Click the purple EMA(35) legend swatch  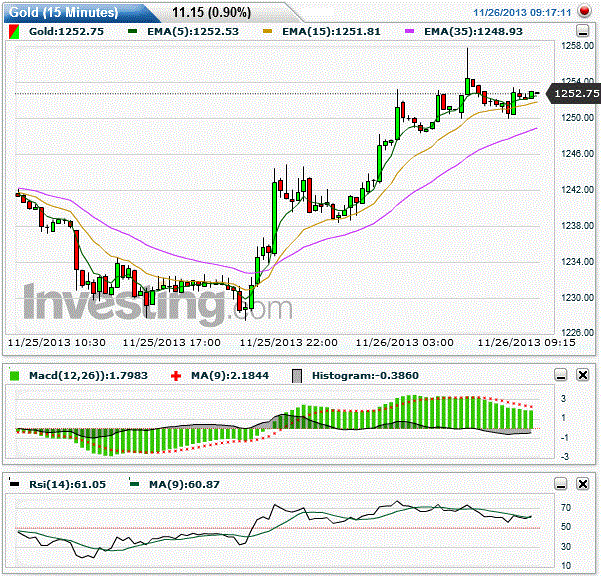pyautogui.click(x=409, y=31)
